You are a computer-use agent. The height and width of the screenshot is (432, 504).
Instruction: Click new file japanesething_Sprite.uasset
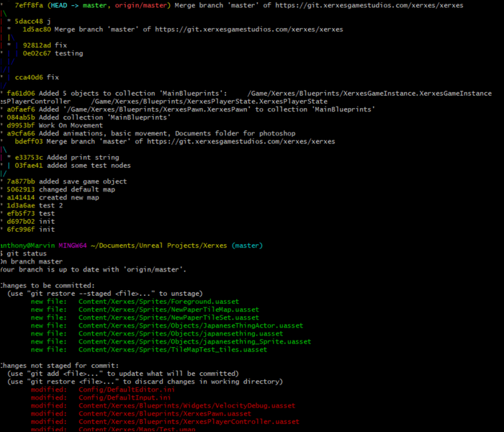click(x=171, y=342)
